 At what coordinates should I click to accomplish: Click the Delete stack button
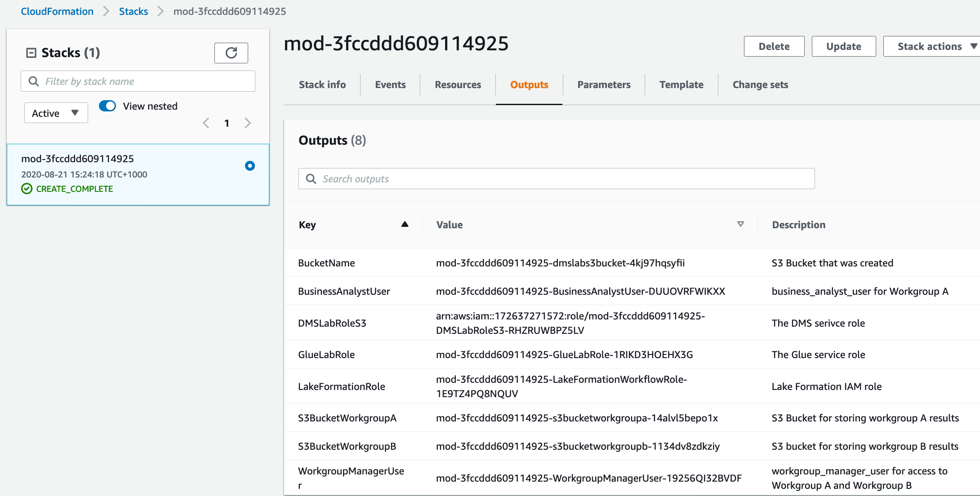(774, 46)
